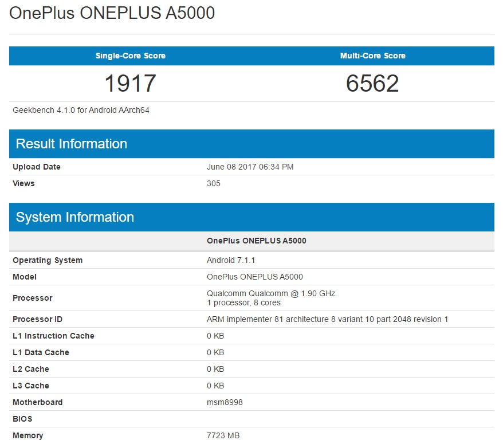The image size is (503, 448).
Task: Click the Multi-Core Score header
Action: pos(373,56)
